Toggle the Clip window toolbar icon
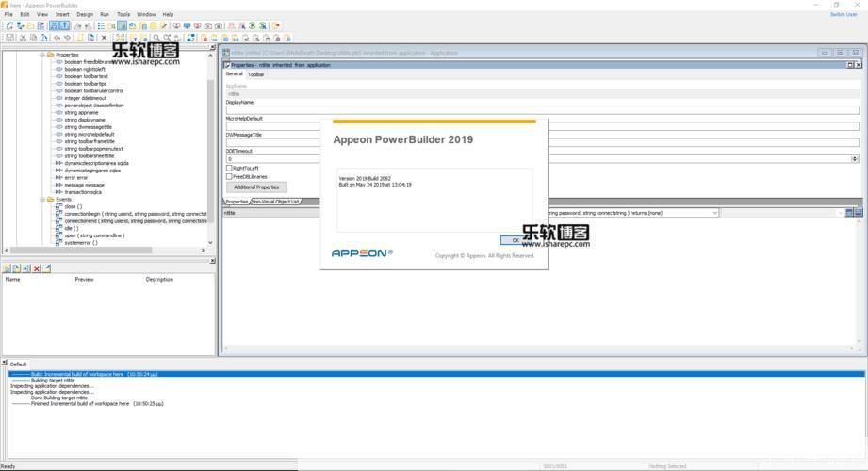The width and height of the screenshot is (868, 471). click(122, 25)
